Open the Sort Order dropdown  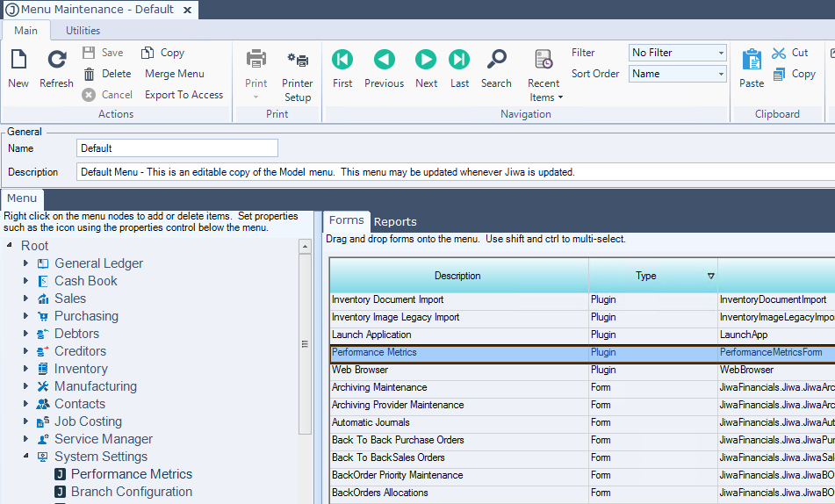(678, 74)
